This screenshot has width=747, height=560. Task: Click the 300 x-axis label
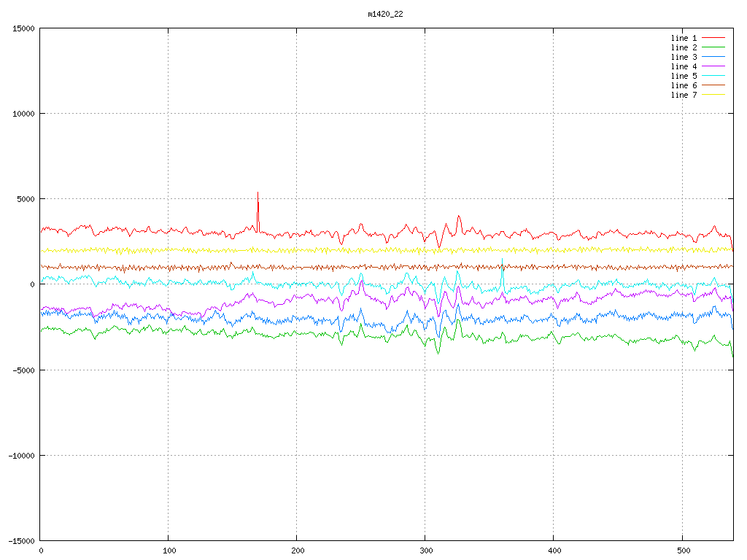[426, 551]
